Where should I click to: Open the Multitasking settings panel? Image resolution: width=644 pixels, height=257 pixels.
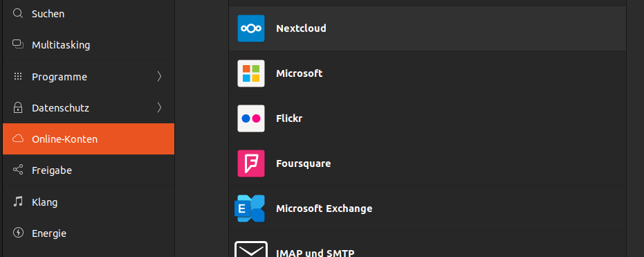tap(89, 45)
